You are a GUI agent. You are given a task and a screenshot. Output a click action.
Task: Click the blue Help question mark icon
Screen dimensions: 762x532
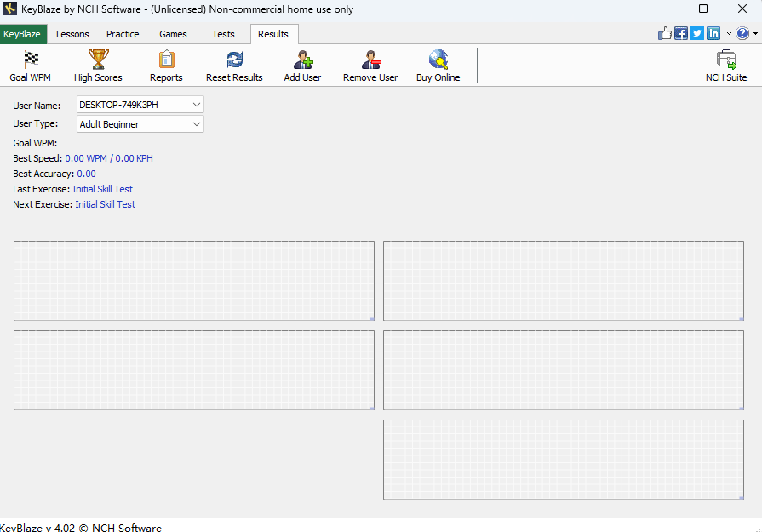(x=742, y=33)
